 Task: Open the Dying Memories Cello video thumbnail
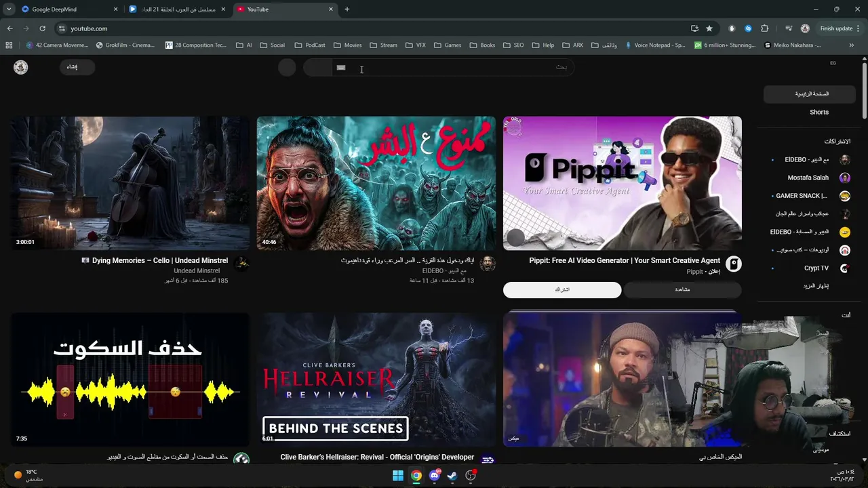(x=130, y=183)
